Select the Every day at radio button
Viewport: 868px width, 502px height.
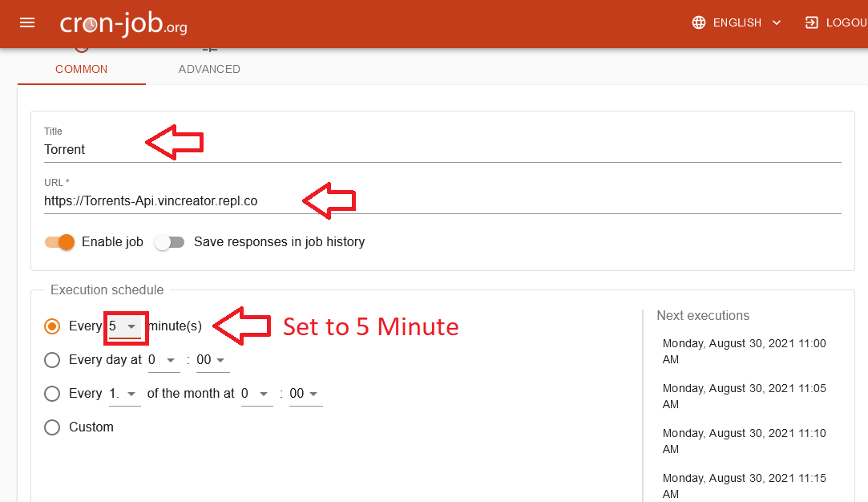click(52, 360)
